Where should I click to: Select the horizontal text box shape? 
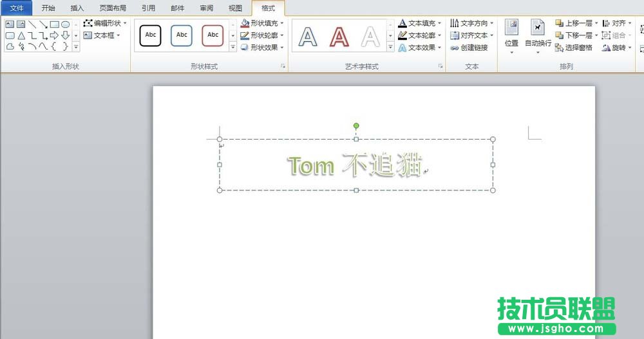tap(10, 24)
